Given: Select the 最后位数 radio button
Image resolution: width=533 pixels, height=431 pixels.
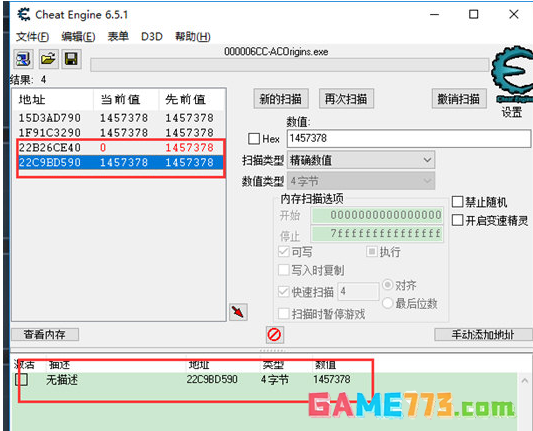Looking at the screenshot, I should [x=388, y=303].
